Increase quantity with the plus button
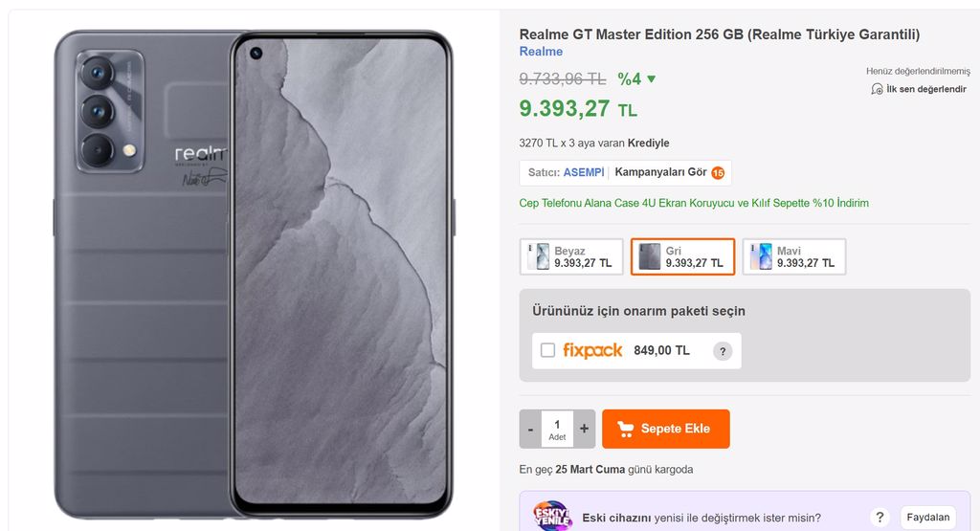The height and width of the screenshot is (531, 980). pos(584,429)
